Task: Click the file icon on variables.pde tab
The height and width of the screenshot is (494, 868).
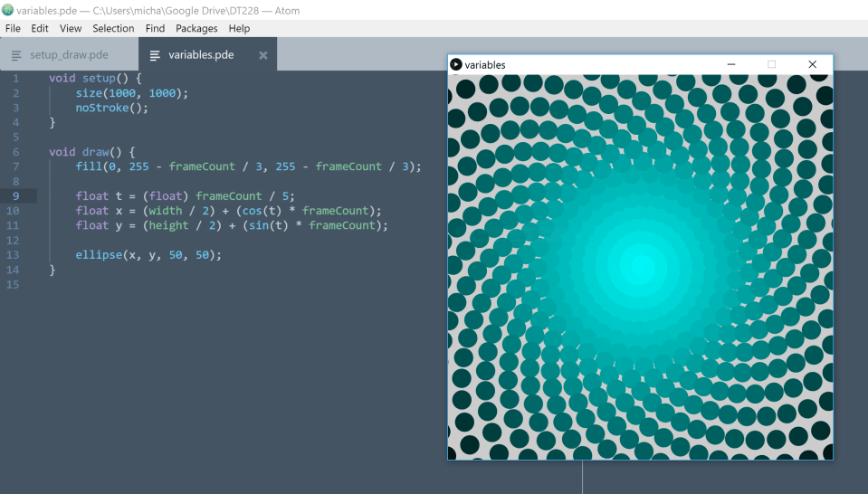Action: [x=156, y=55]
